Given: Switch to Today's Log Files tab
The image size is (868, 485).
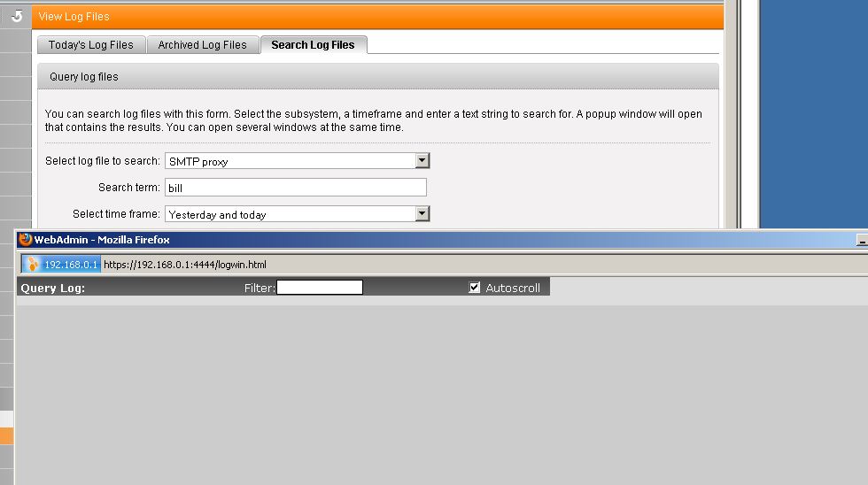Looking at the screenshot, I should point(91,45).
